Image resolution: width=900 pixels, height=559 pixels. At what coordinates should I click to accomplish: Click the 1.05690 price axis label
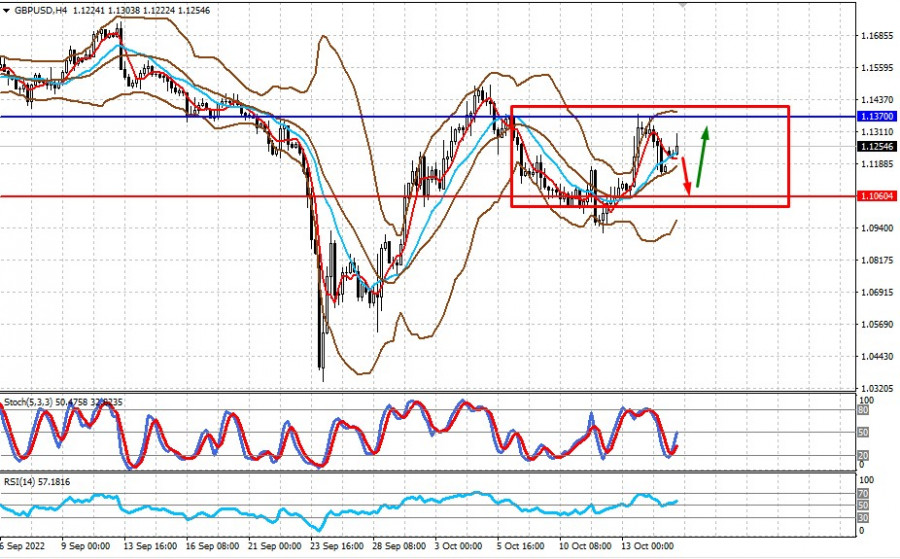877,325
